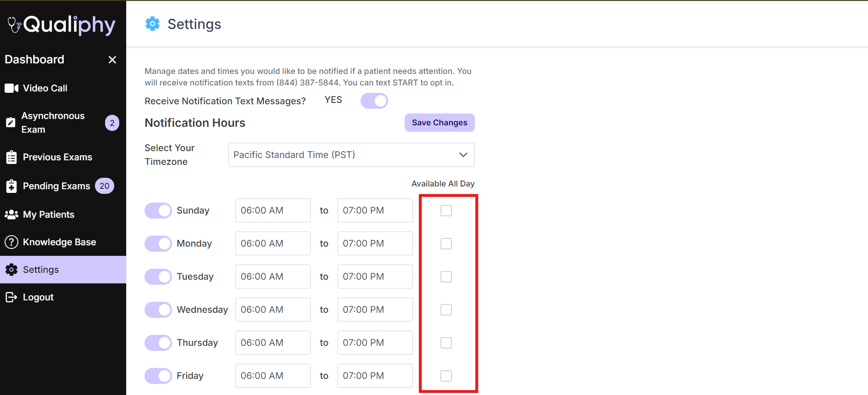The image size is (868, 395).
Task: Open the Tuesday start time picker
Action: pos(273,276)
